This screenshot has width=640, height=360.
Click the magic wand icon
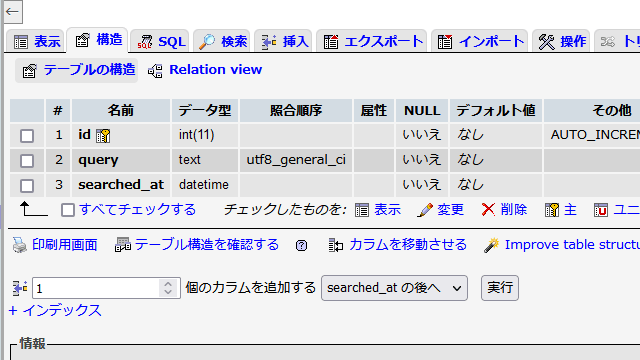491,245
